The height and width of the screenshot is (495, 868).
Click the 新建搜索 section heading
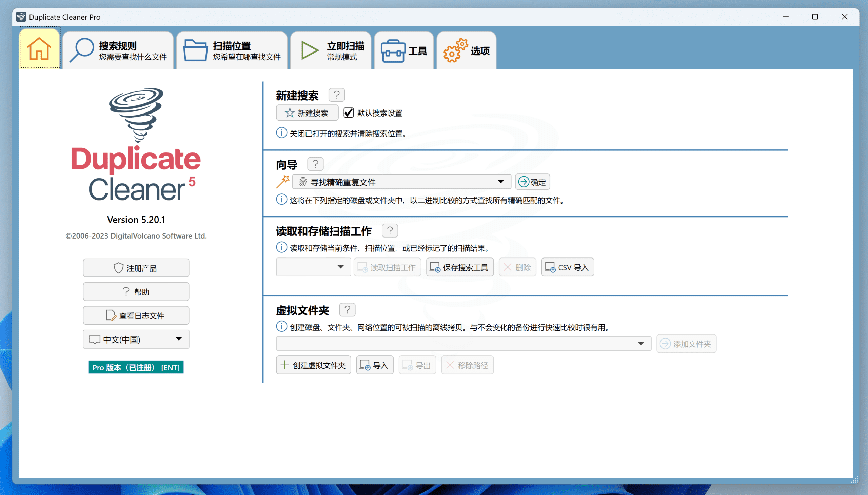[297, 96]
